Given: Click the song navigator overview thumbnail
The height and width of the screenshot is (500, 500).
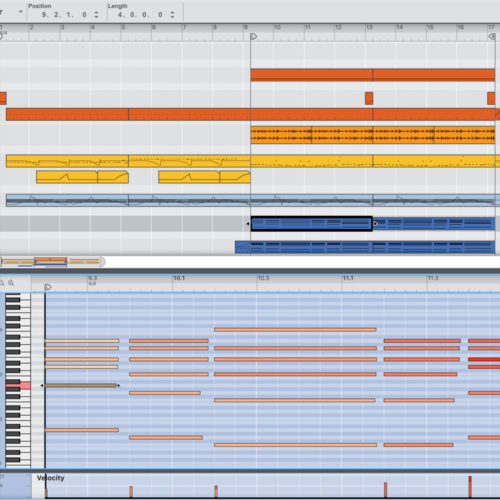Looking at the screenshot, I should point(51,262).
